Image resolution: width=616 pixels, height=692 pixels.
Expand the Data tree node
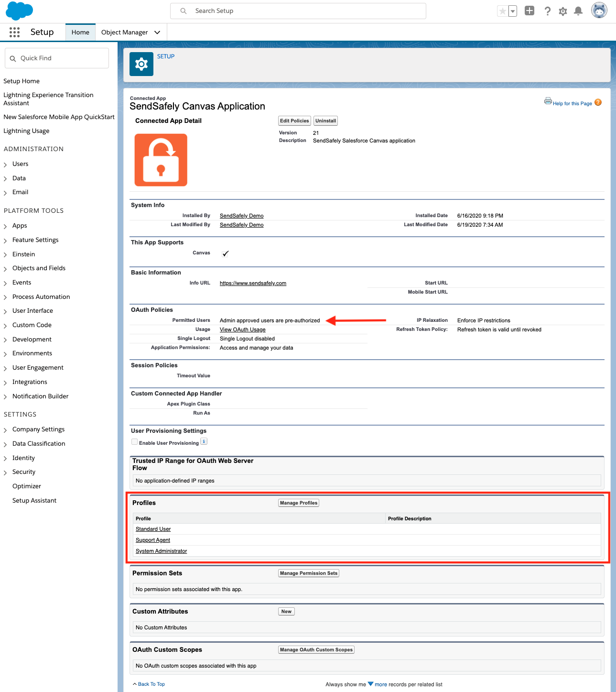click(x=5, y=179)
